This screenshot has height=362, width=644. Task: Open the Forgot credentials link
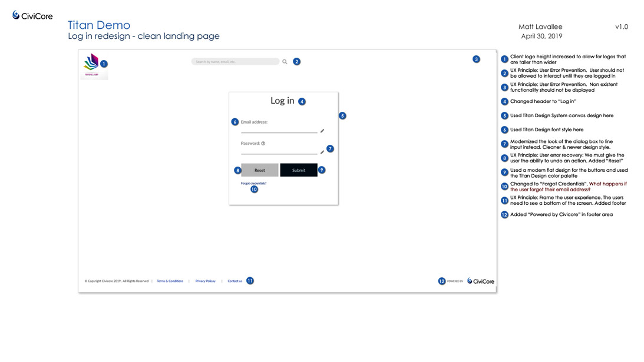point(253,183)
